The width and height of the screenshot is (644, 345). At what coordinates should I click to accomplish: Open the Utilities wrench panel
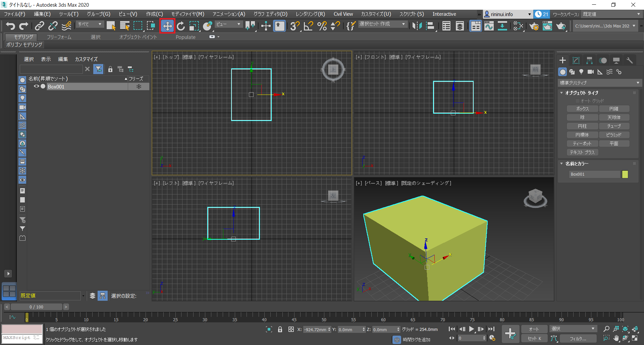pos(630,60)
